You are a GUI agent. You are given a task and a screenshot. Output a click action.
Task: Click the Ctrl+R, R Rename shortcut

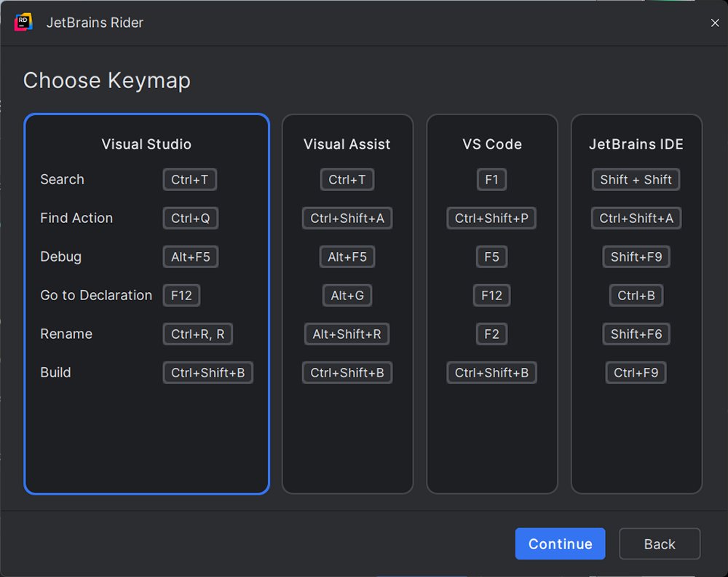(x=198, y=334)
